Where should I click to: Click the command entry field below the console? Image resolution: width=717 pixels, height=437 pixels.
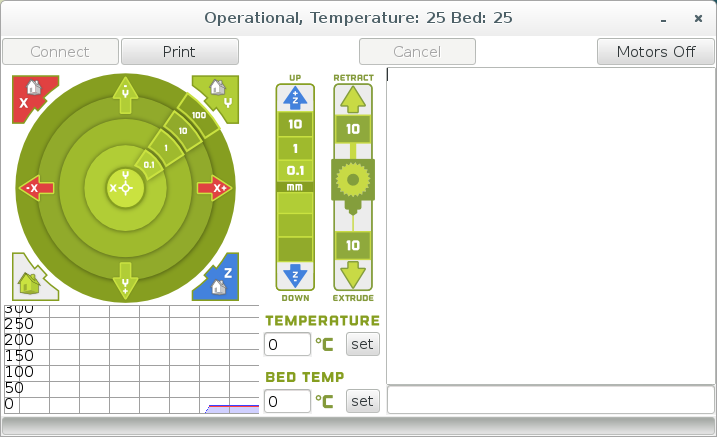pyautogui.click(x=550, y=400)
